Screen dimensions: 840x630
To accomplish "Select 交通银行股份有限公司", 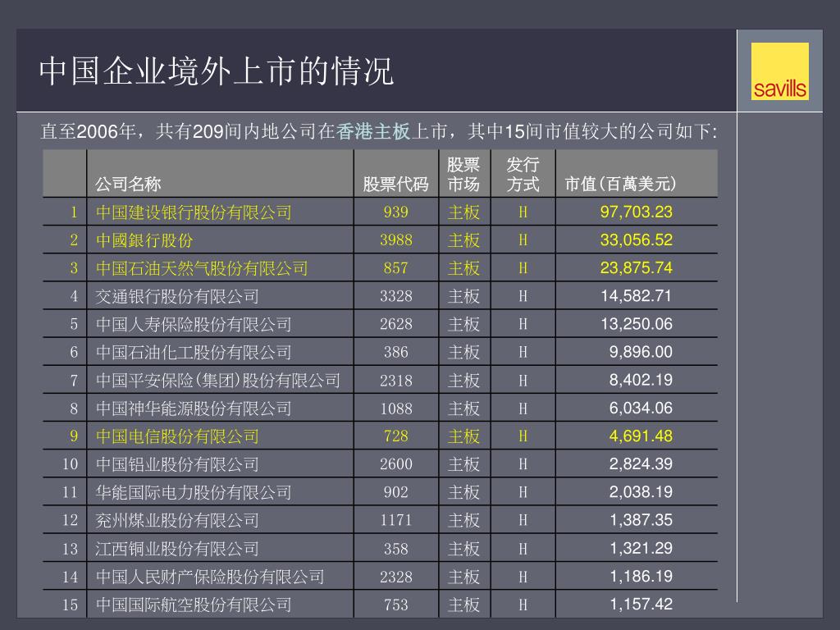I will point(177,296).
